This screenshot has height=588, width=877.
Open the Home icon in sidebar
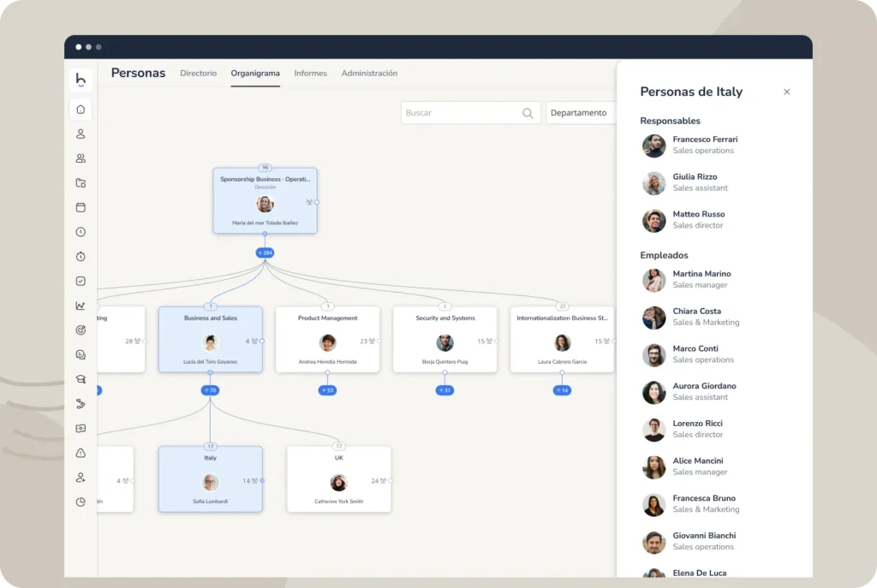point(81,109)
